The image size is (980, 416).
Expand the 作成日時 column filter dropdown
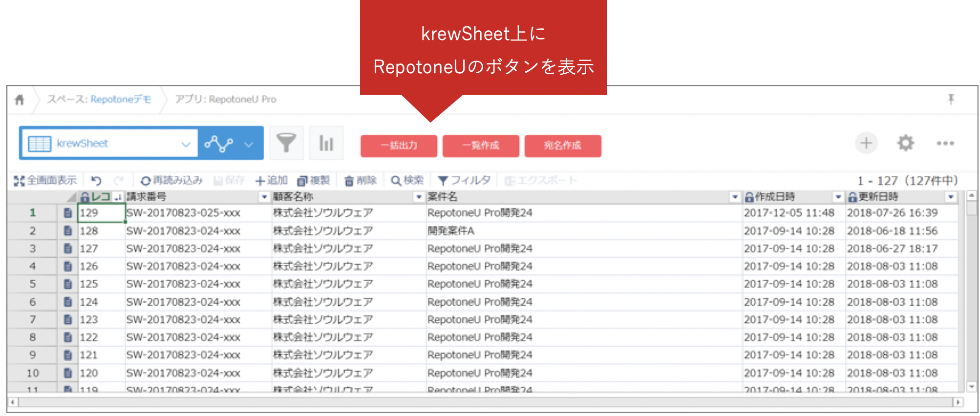point(838,197)
